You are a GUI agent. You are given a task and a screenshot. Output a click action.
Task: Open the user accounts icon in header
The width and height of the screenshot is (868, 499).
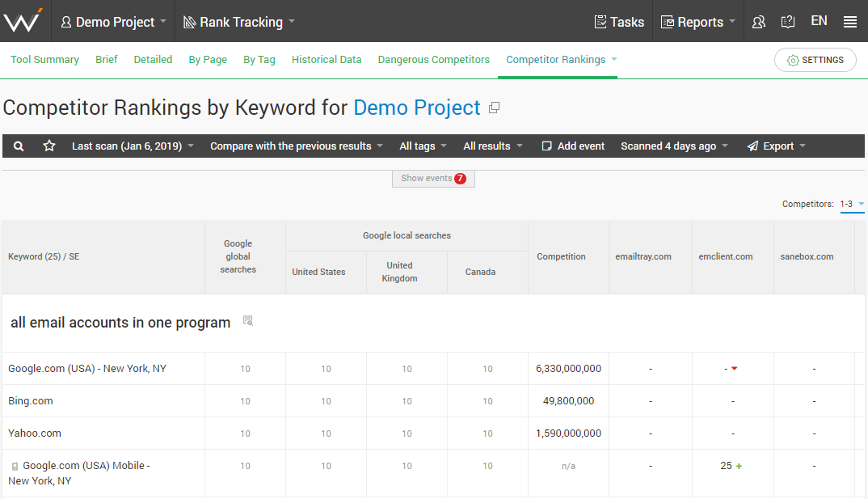coord(758,22)
